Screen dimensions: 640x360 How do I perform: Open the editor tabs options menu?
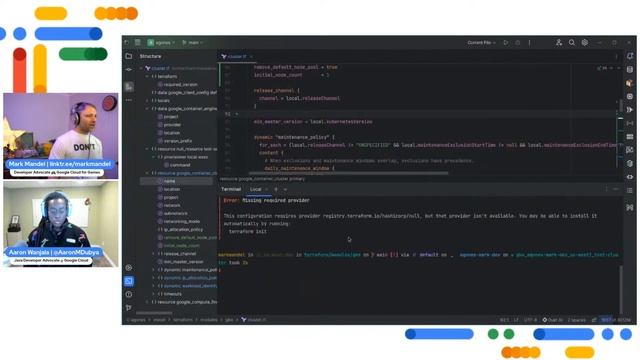click(x=616, y=56)
